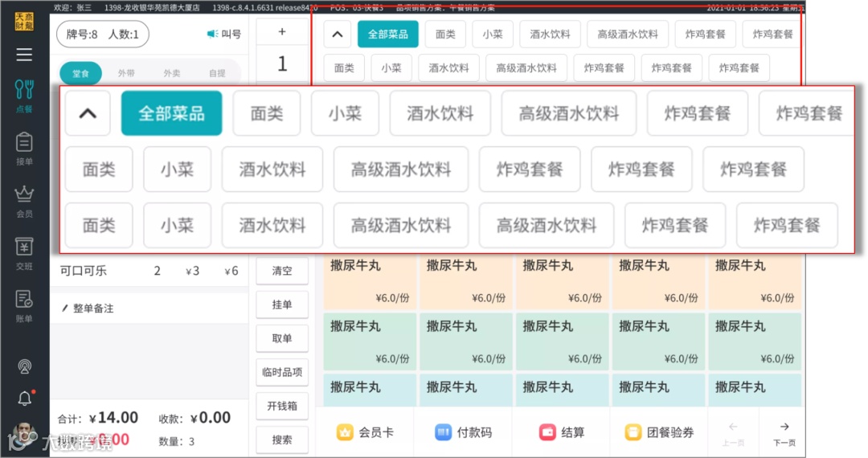Click the 天商财龙 logo at the sidebar top
Image resolution: width=868 pixels, height=458 pixels.
point(24,22)
